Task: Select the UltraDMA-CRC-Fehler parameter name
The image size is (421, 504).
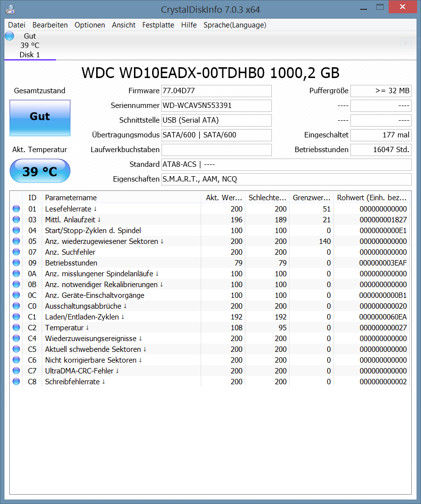Action: (x=82, y=371)
